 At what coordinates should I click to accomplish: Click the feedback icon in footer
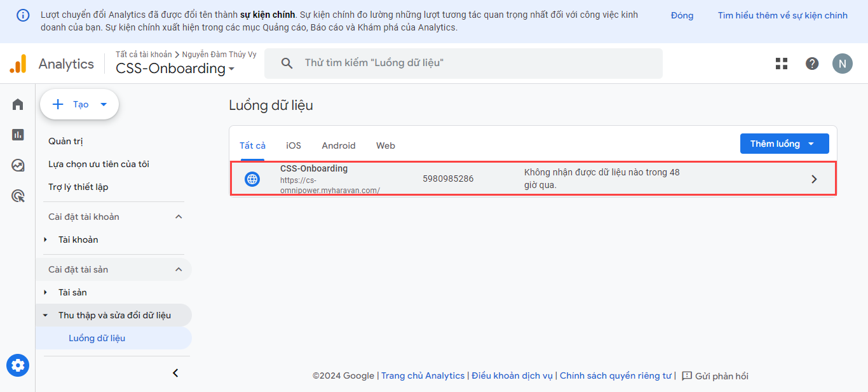[687, 376]
